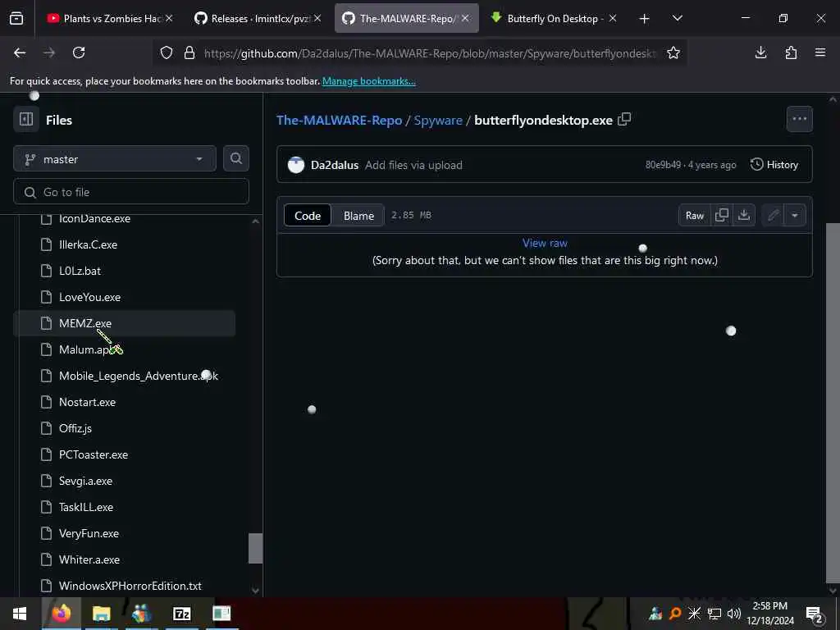Click the History clock button
Image resolution: width=840 pixels, height=630 pixels.
point(774,164)
